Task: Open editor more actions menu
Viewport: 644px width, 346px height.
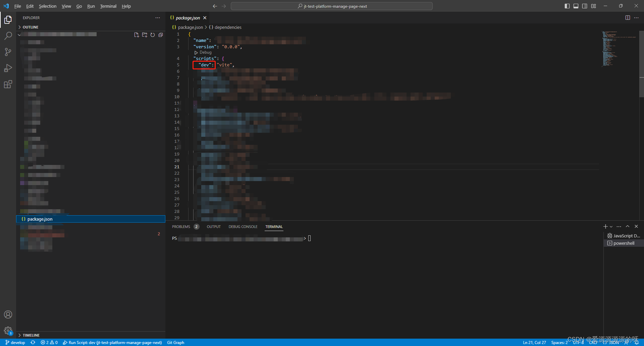Action: click(x=636, y=18)
